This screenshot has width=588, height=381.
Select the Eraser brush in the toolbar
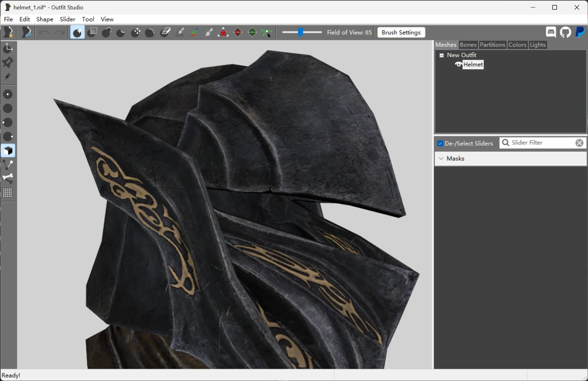pos(165,32)
